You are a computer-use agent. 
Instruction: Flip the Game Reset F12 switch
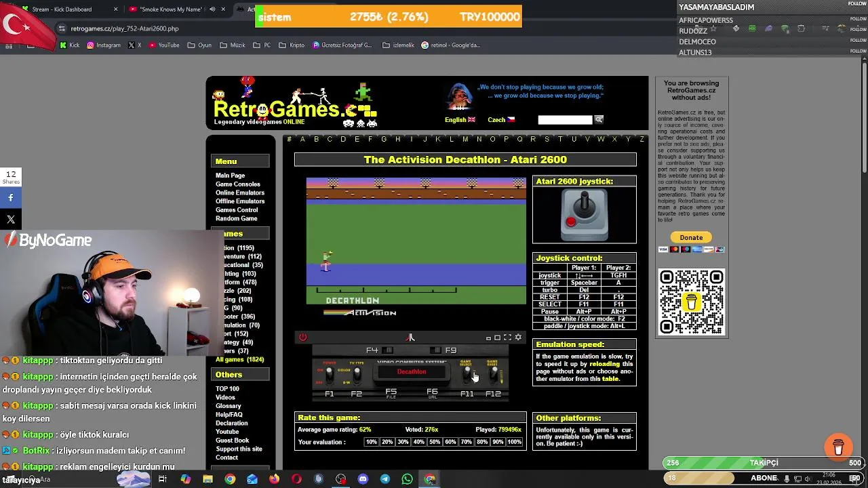click(x=494, y=374)
